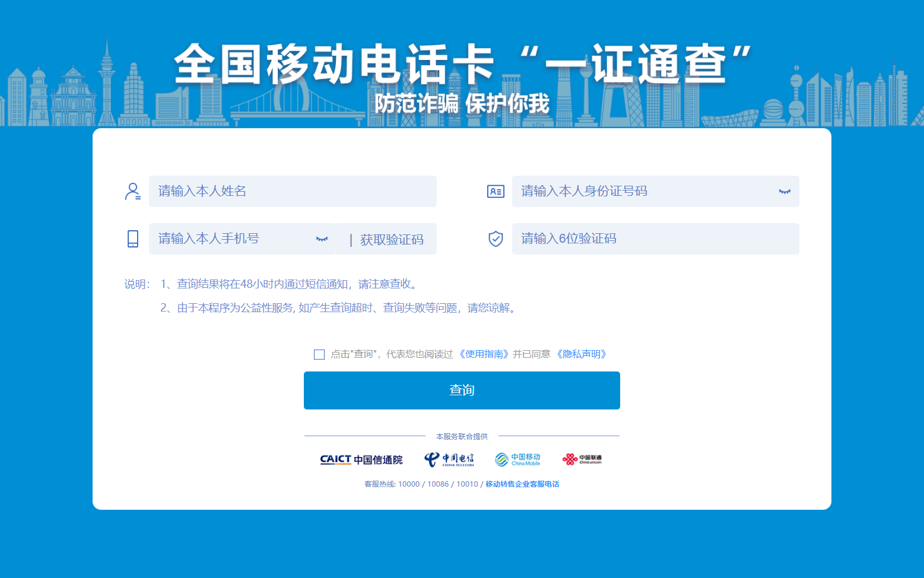
Task: Click the 移动转售企业客服电话 link
Action: [x=522, y=484]
